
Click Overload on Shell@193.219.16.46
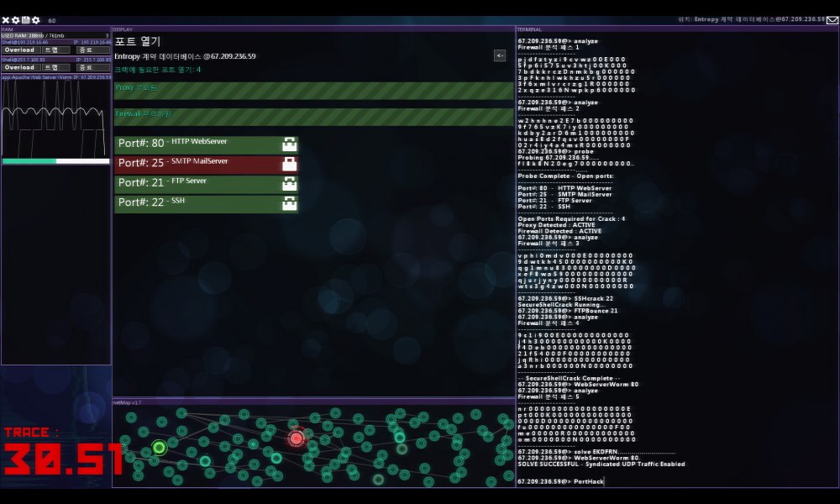[x=20, y=50]
